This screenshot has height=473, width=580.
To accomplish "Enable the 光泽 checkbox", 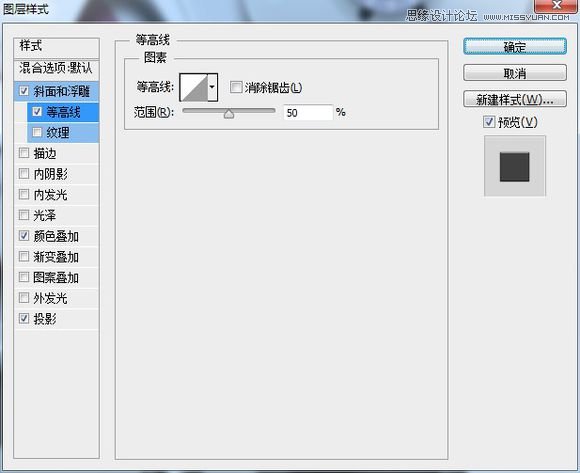I will (24, 215).
